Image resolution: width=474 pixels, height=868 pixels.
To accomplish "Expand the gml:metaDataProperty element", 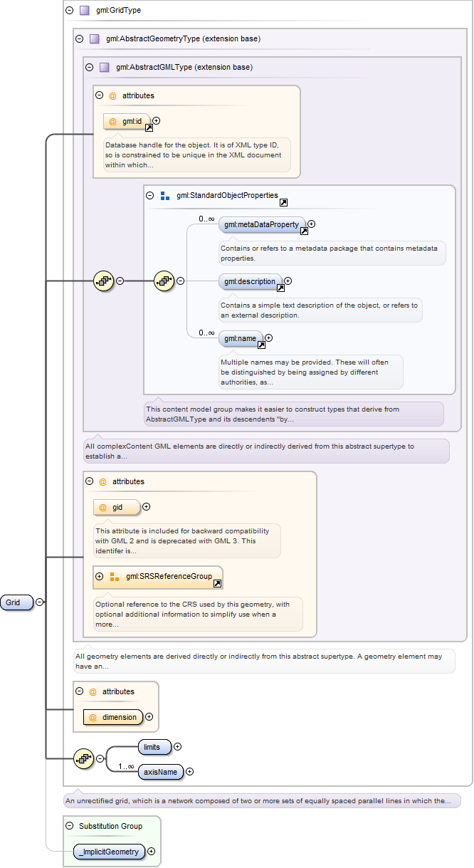I will pos(311,224).
